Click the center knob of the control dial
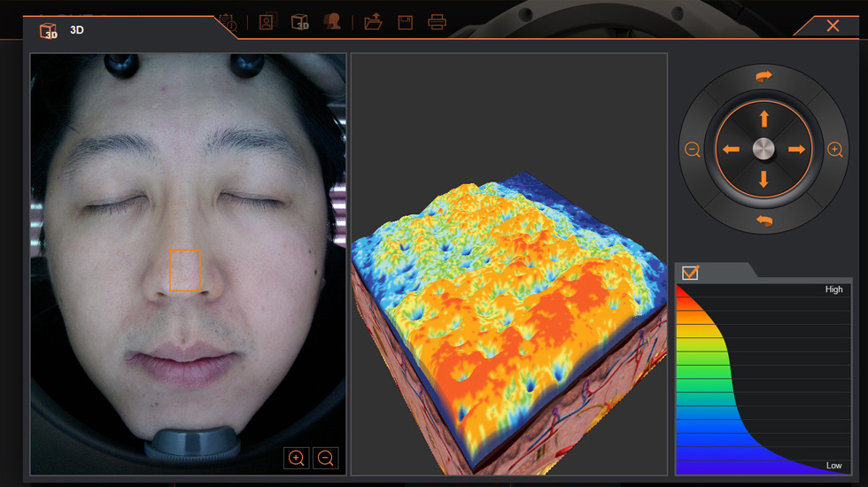This screenshot has width=868, height=487. click(x=763, y=150)
